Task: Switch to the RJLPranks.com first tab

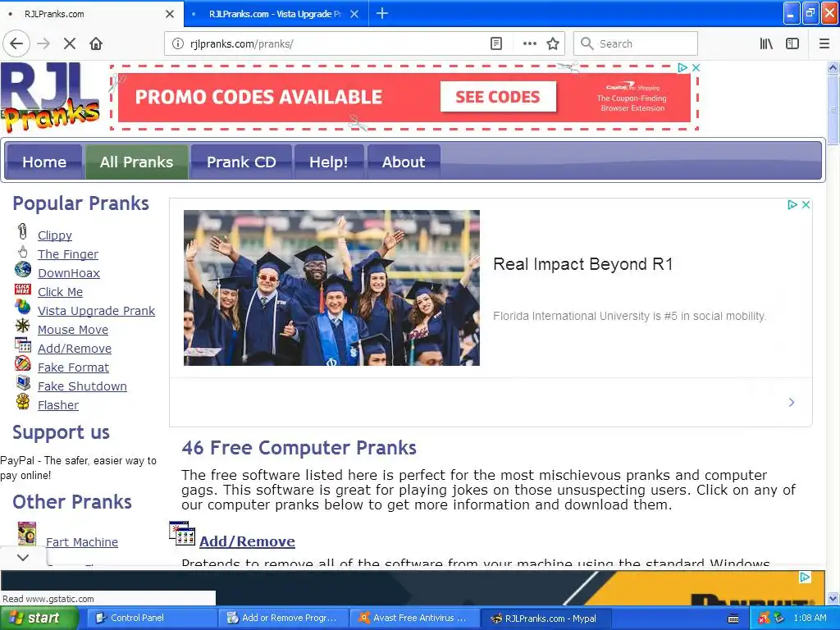Action: (91, 14)
